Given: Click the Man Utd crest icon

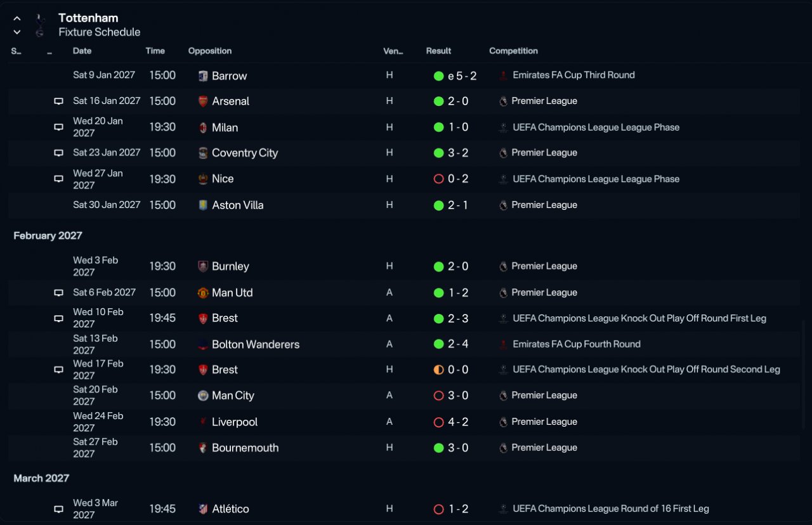Looking at the screenshot, I should click(x=203, y=293).
